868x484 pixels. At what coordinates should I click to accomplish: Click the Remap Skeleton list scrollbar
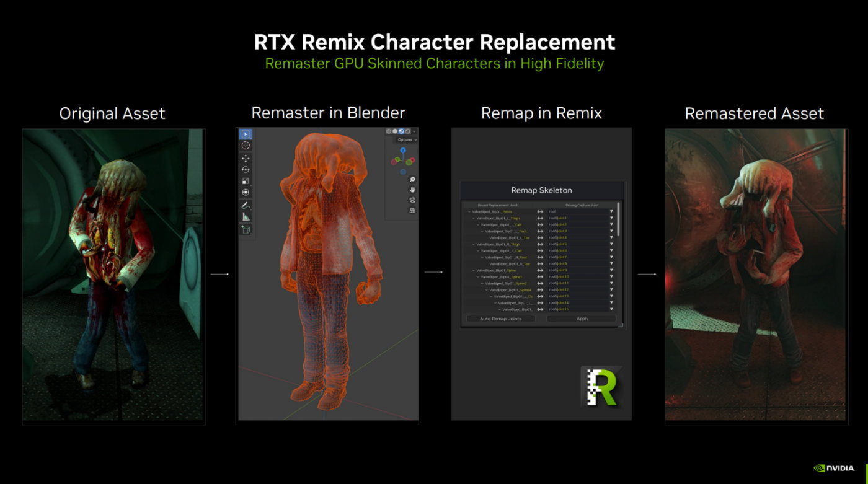(618, 219)
